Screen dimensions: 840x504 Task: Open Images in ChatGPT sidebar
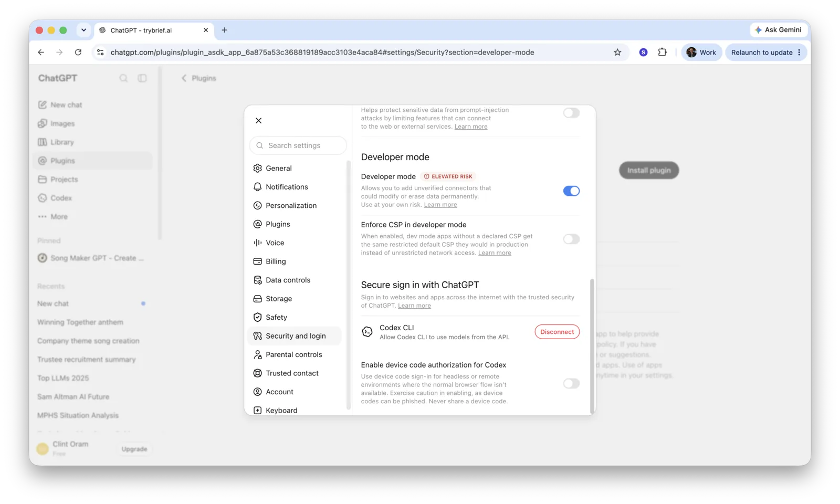coord(92,123)
